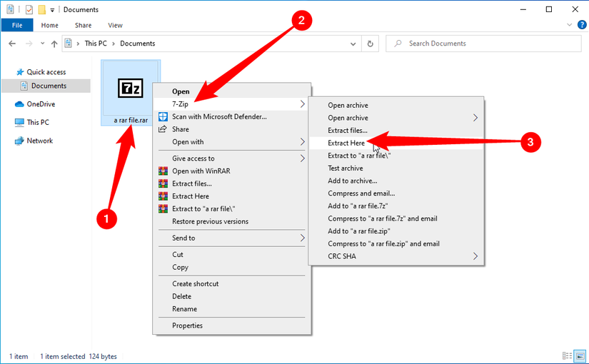Viewport: 589px width, 364px height.
Task: Click the Share icon in context menu
Action: (x=163, y=129)
